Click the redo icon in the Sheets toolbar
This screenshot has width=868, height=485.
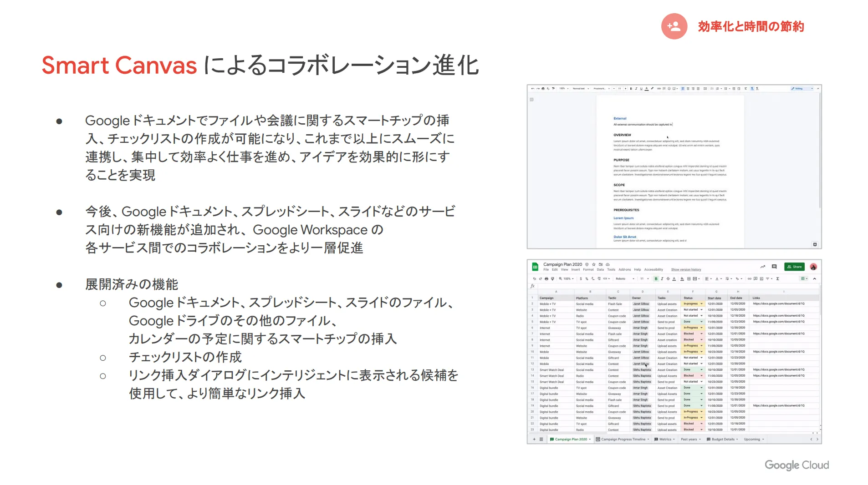pos(540,278)
